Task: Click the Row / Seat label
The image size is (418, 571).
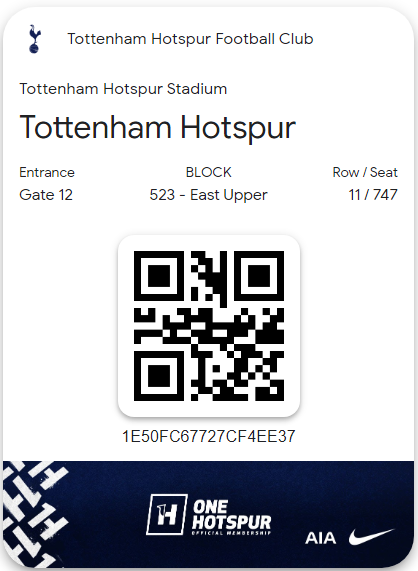Action: tap(365, 172)
